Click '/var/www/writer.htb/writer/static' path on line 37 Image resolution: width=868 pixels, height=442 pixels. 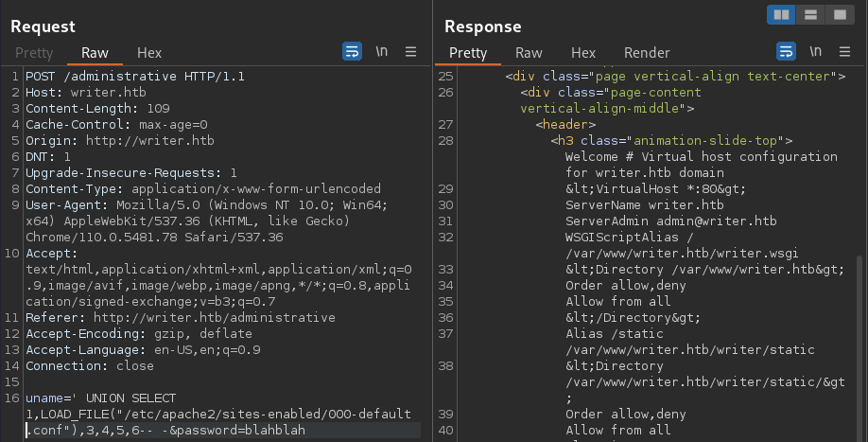pyautogui.click(x=689, y=349)
